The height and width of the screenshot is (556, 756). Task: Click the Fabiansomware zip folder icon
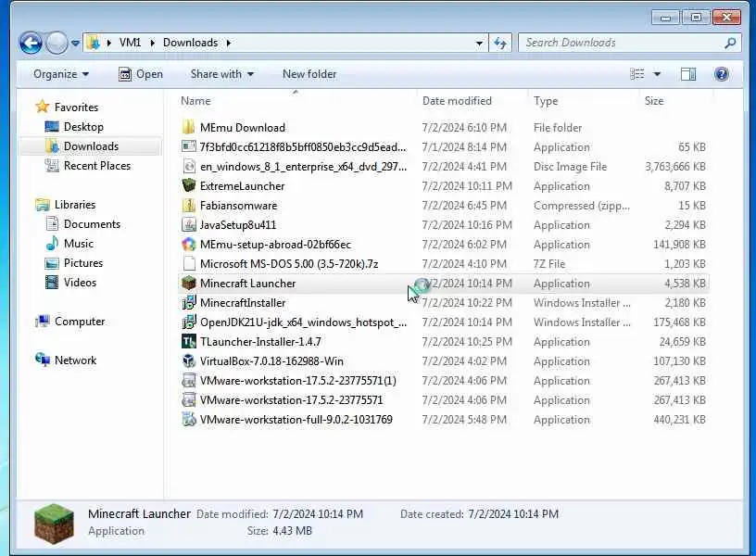pos(188,206)
